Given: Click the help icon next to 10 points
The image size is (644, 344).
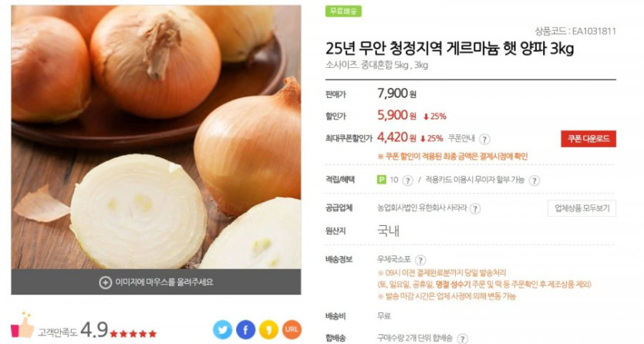Looking at the screenshot, I should (x=407, y=180).
